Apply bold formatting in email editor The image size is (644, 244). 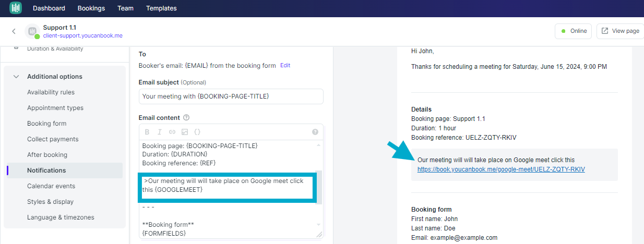click(147, 132)
